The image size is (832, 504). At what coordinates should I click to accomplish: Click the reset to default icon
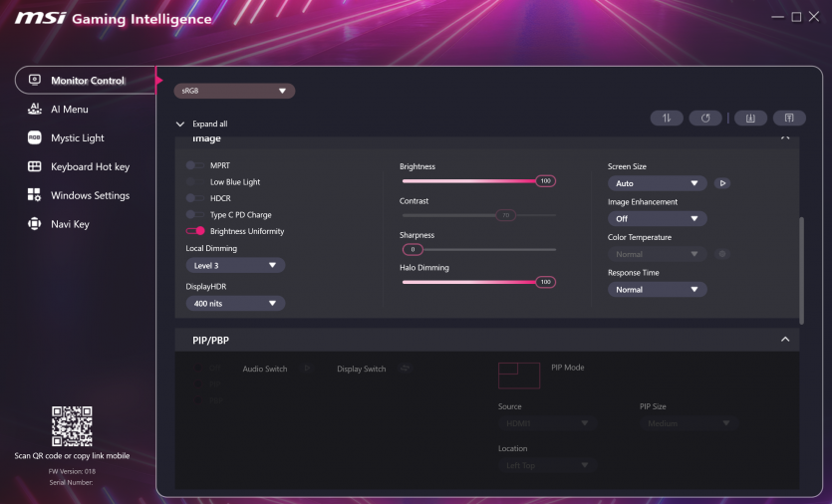[705, 118]
